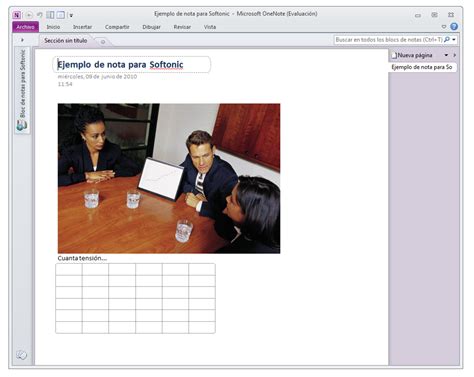
Task: Switch to the Vista ribbon tab
Action: pos(210,27)
